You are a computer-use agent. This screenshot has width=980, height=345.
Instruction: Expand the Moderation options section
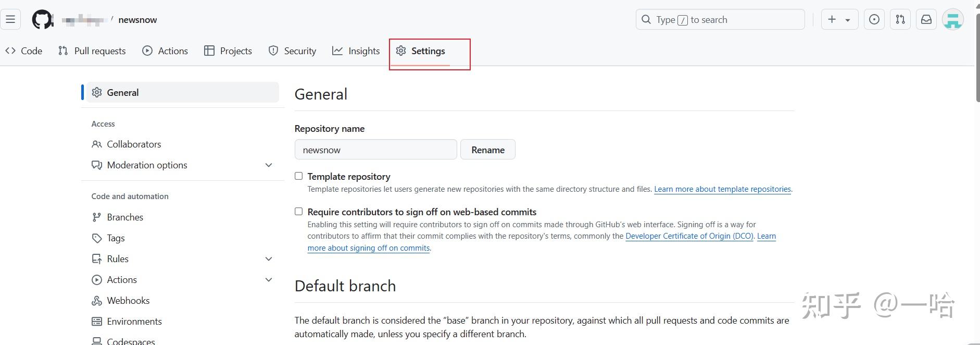pos(269,165)
